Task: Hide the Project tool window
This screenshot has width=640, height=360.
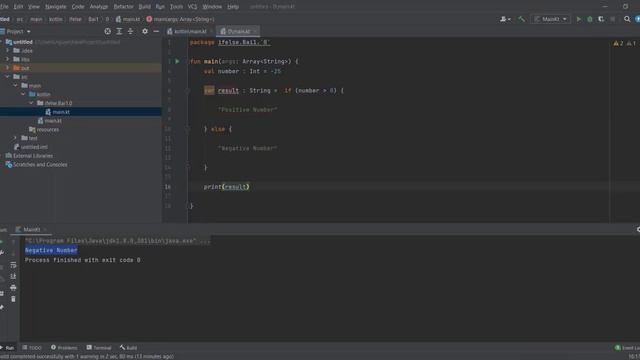Action: click(156, 31)
